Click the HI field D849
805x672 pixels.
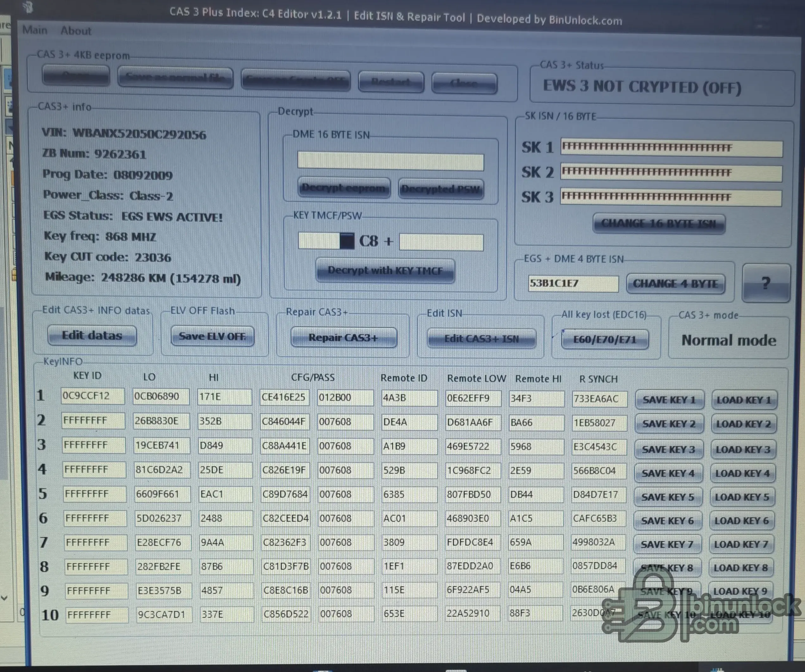(225, 446)
